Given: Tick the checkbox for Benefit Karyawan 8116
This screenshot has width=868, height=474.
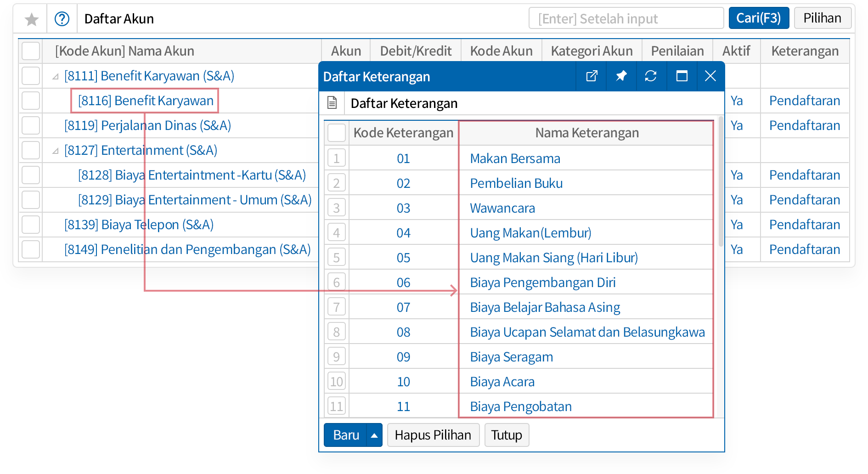Looking at the screenshot, I should click(31, 101).
